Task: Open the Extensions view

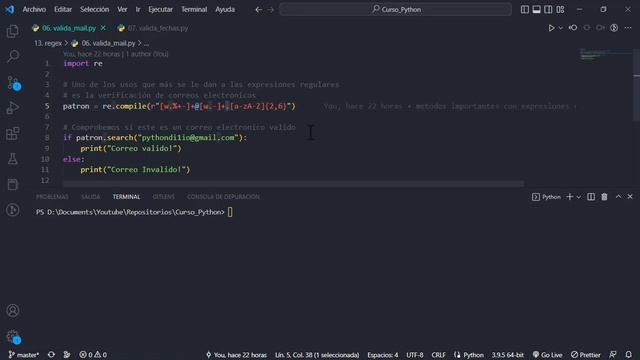Action: [13, 133]
